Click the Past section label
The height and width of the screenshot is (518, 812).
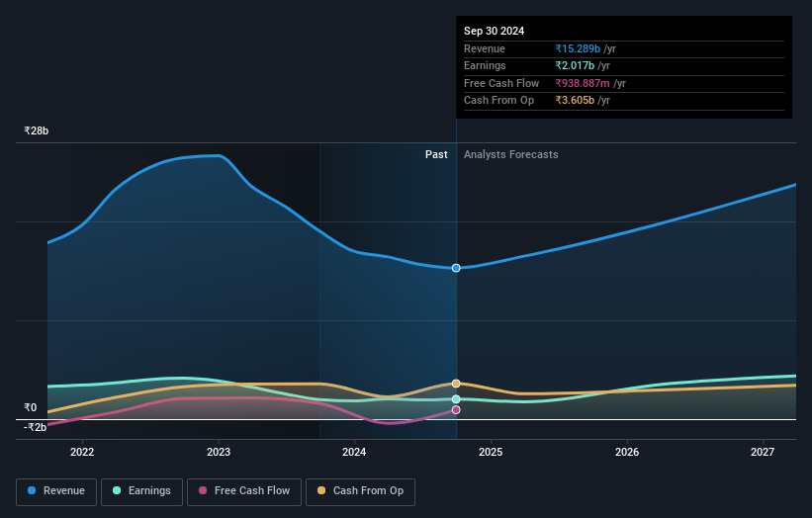click(x=436, y=154)
